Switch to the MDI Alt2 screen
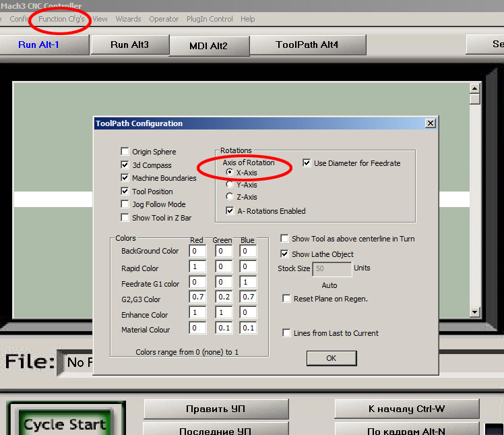The image size is (504, 435). (208, 46)
